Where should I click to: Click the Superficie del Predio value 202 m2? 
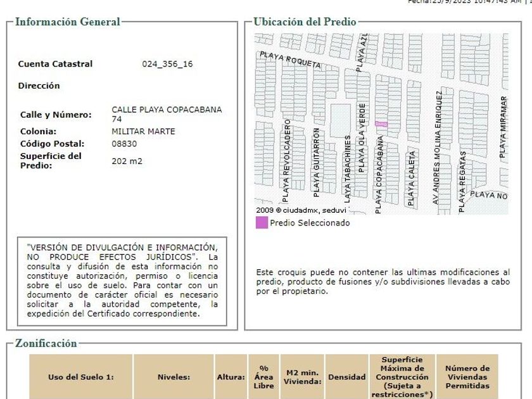tap(127, 161)
